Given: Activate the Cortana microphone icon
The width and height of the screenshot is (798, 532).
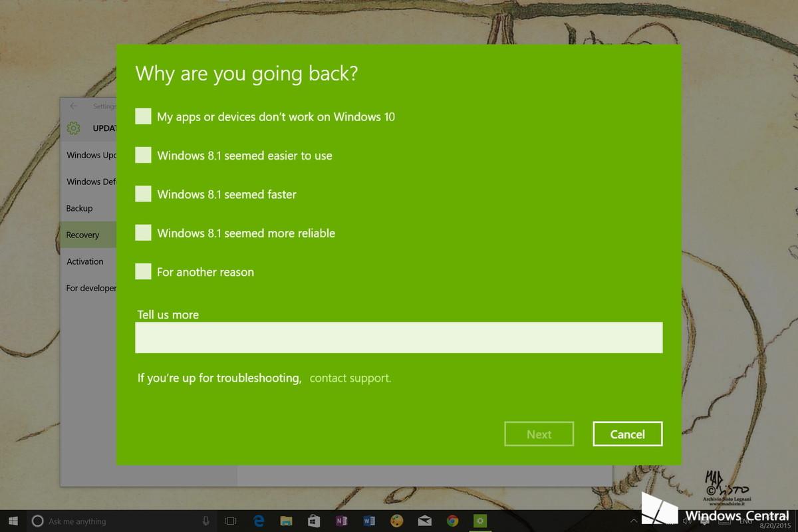Looking at the screenshot, I should click(x=206, y=521).
